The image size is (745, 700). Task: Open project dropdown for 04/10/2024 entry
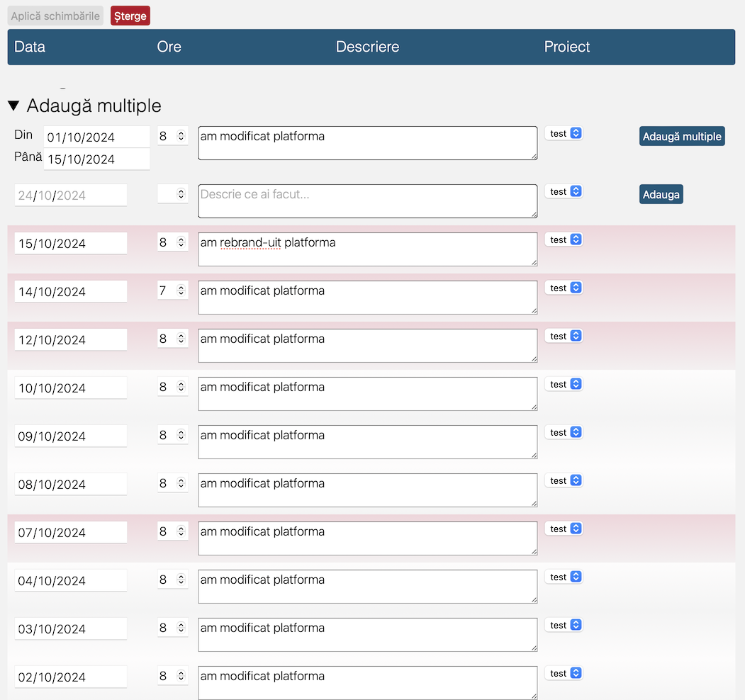click(x=564, y=577)
